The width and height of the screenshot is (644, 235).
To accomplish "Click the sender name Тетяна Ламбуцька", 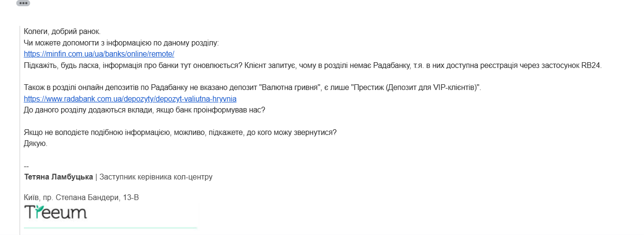I will tap(58, 177).
